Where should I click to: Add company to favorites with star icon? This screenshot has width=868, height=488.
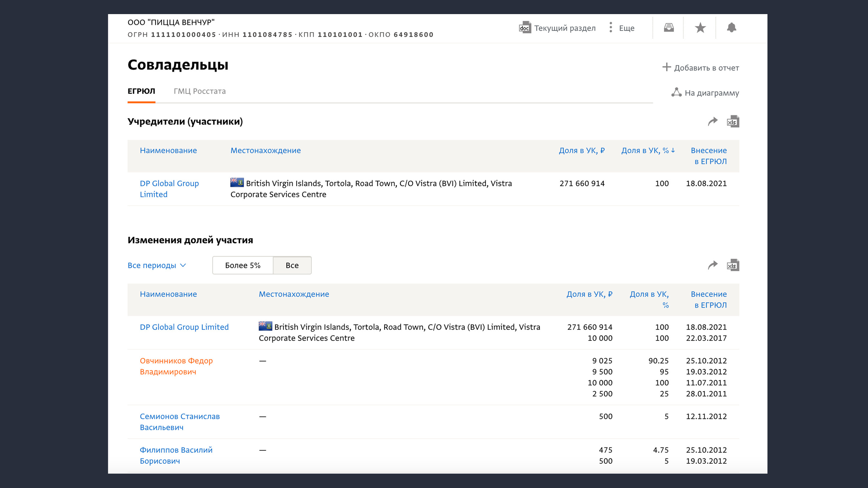point(700,27)
